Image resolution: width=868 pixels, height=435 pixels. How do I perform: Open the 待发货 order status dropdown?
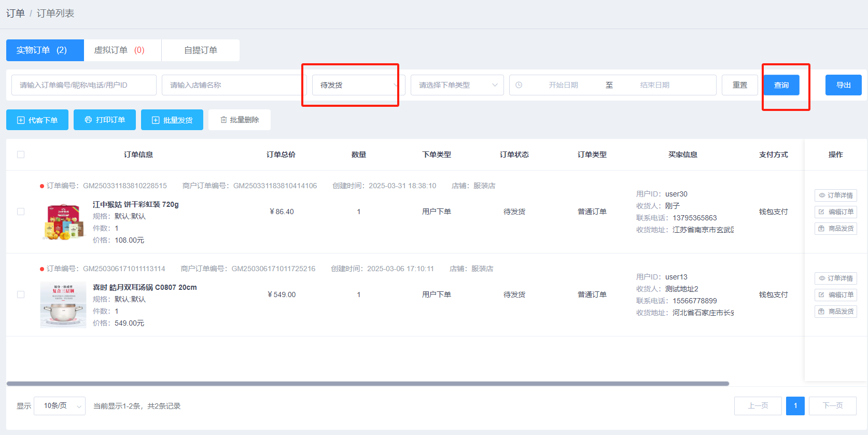pos(356,85)
